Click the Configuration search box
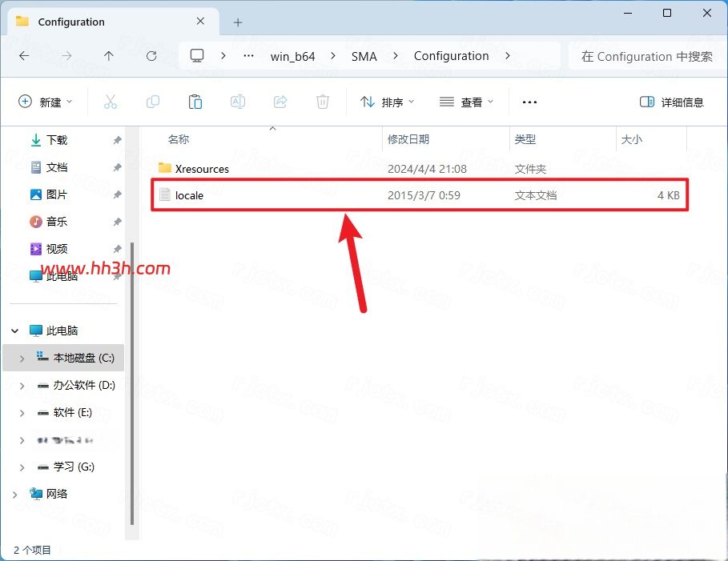 click(647, 57)
